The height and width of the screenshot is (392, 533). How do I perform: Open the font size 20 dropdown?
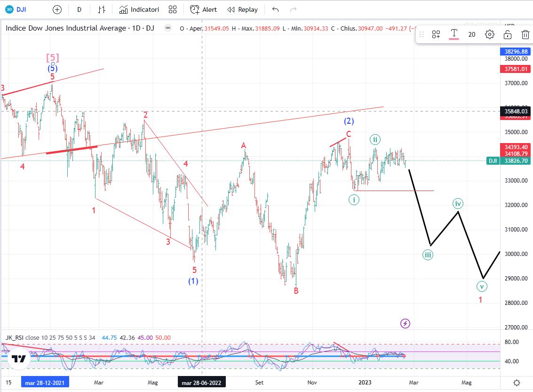(472, 34)
